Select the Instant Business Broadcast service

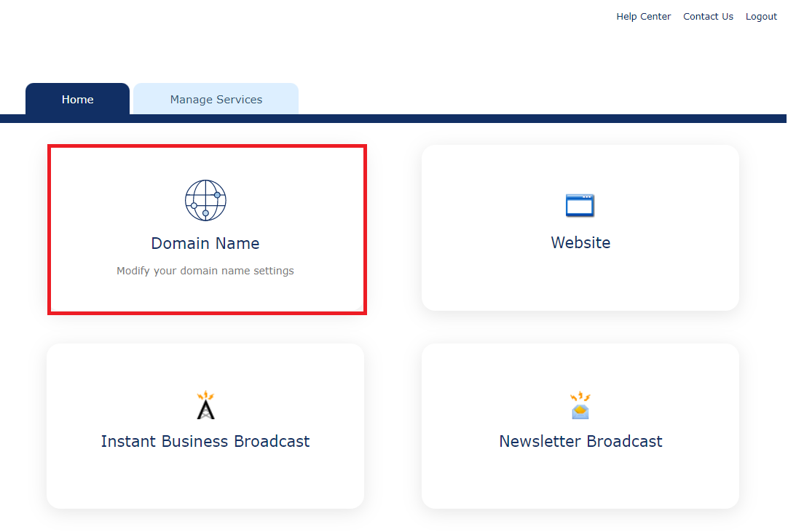pos(205,426)
